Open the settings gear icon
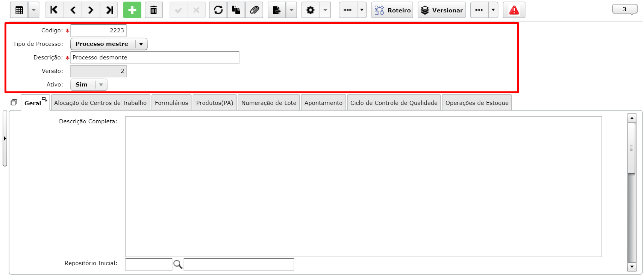The image size is (644, 276). pos(311,10)
